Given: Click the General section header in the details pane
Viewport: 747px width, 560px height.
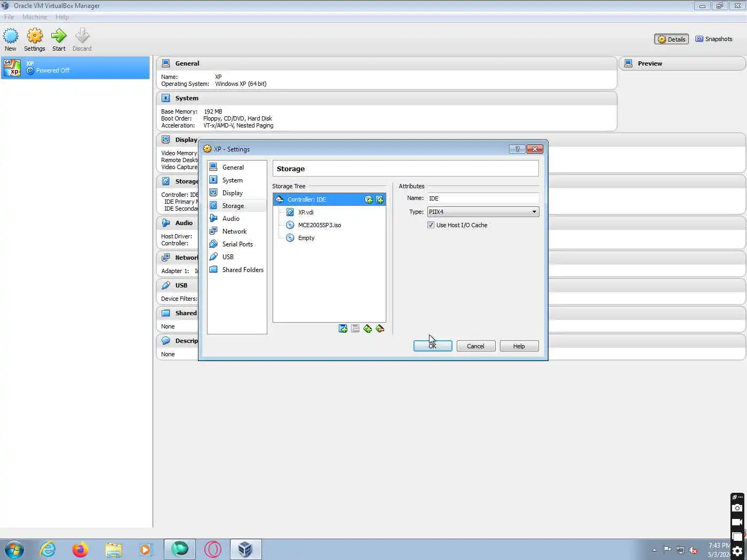Looking at the screenshot, I should pyautogui.click(x=387, y=63).
